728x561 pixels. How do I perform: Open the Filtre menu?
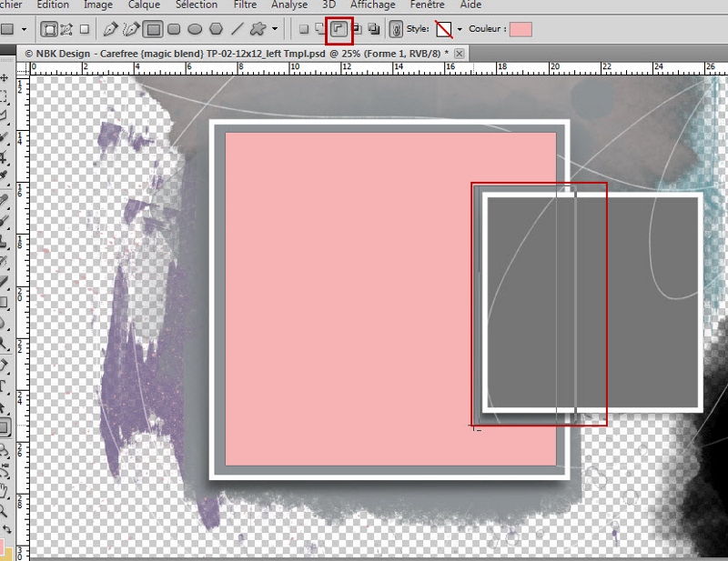coord(238,5)
